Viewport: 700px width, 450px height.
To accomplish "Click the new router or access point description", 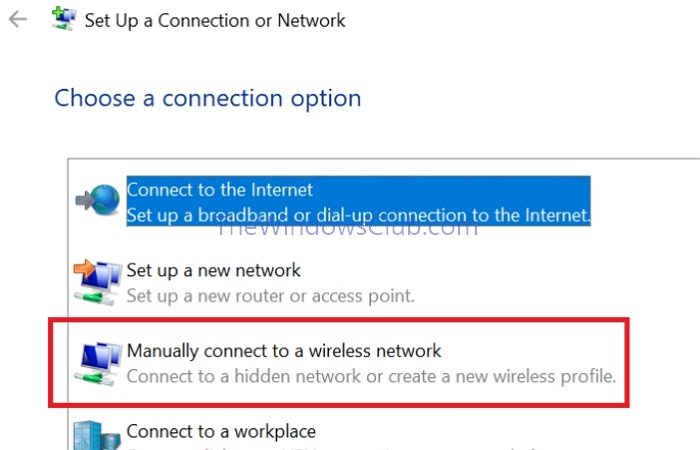I will 270,296.
